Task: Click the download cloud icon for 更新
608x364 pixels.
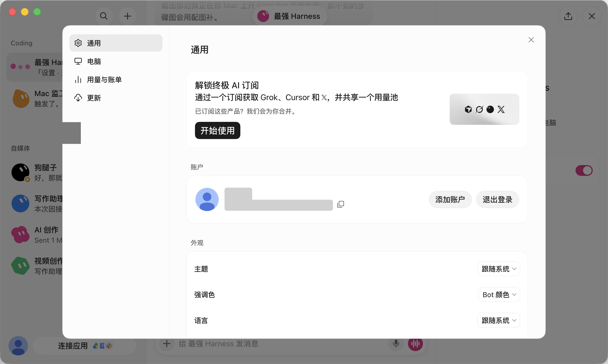Action: point(78,98)
